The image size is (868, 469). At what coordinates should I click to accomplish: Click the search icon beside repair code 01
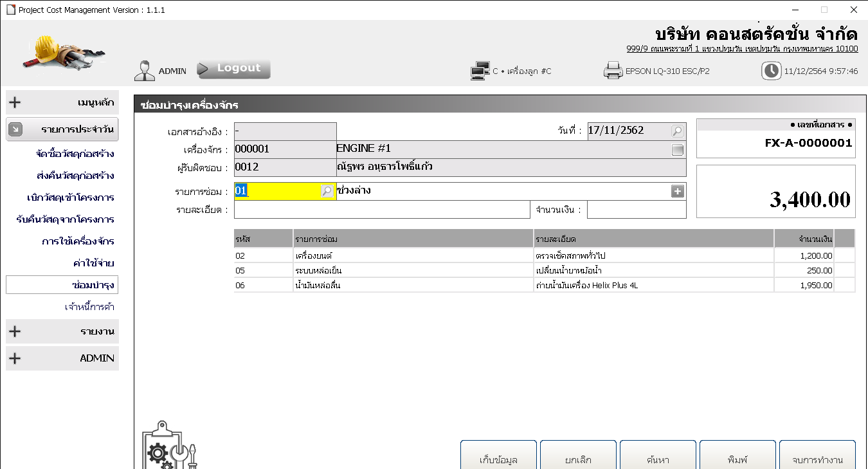pyautogui.click(x=327, y=191)
